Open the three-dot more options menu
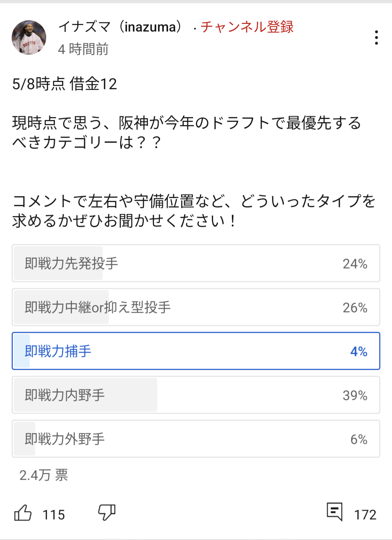Viewport: 392px width, 540px height. pyautogui.click(x=376, y=38)
